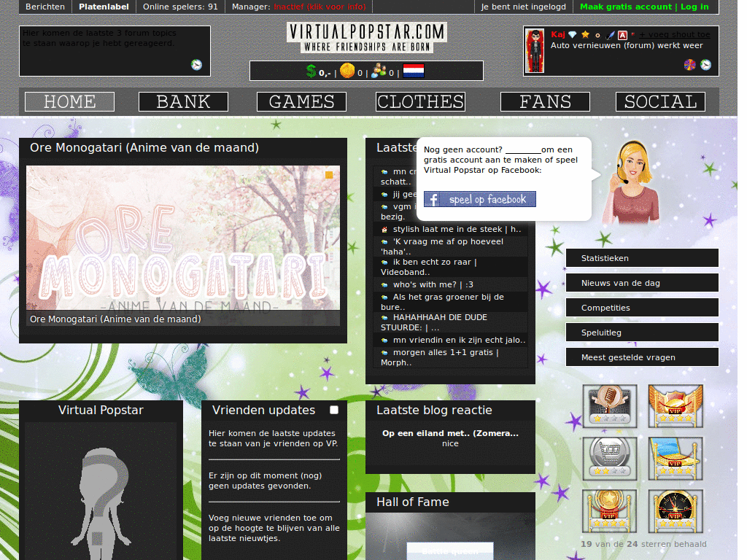Click the 'speel op facebook' button
The width and height of the screenshot is (747, 560).
(480, 199)
